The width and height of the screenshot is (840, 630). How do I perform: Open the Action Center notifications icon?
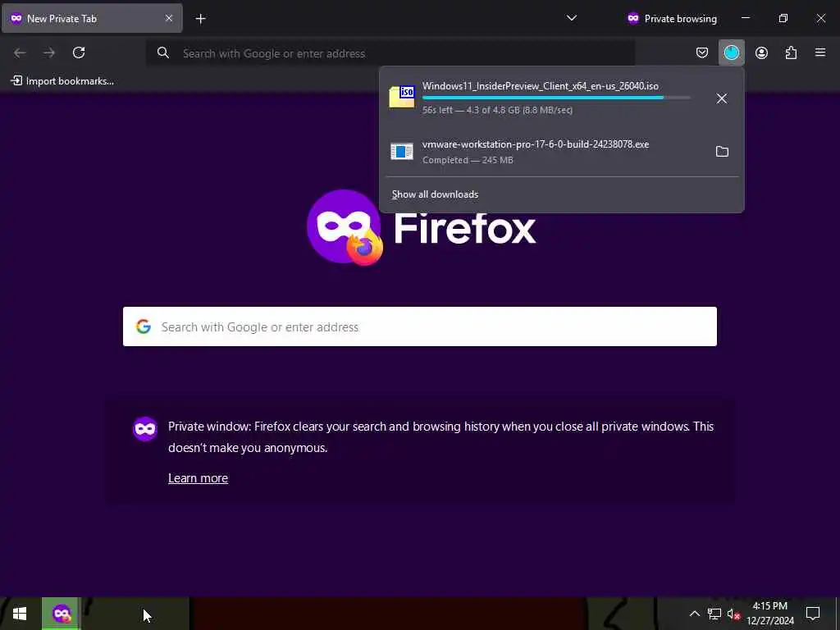coord(813,614)
